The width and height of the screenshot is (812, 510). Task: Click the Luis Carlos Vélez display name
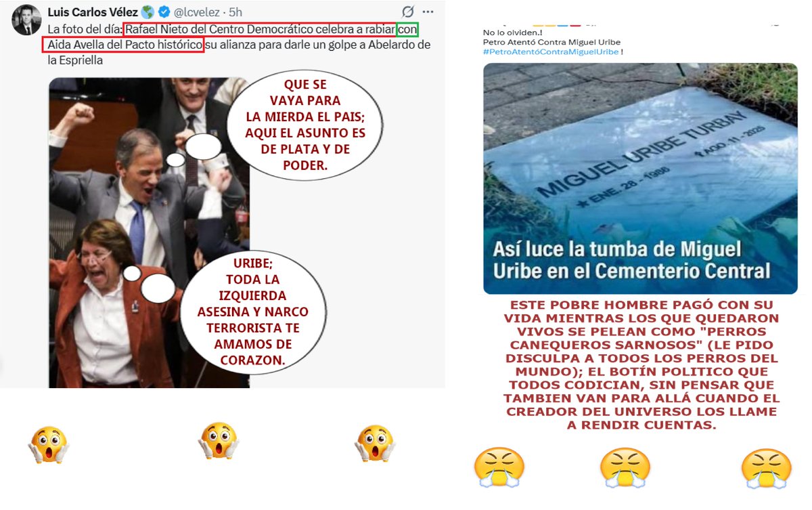[93, 12]
